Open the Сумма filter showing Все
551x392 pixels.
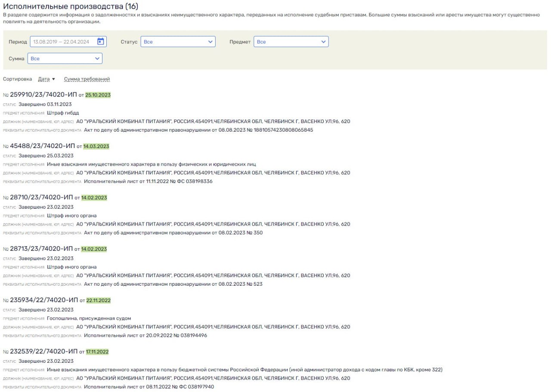coord(65,58)
